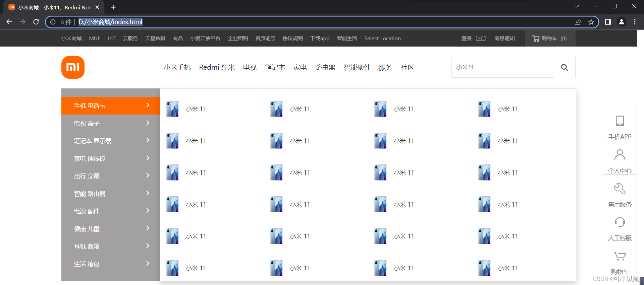Expand the 健康 儿童 category
This screenshot has width=644, height=285.
110,229
